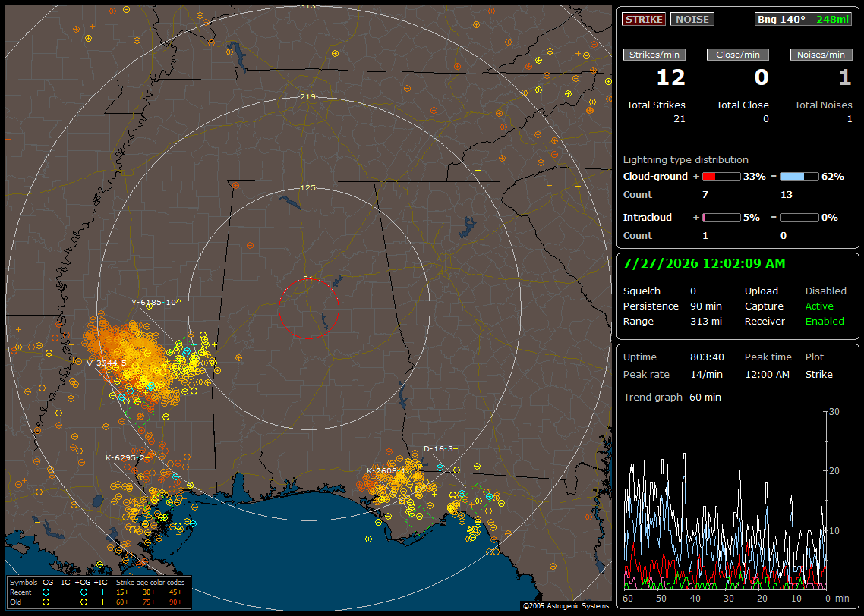Select storm cell label Y-6185-10

click(153, 302)
